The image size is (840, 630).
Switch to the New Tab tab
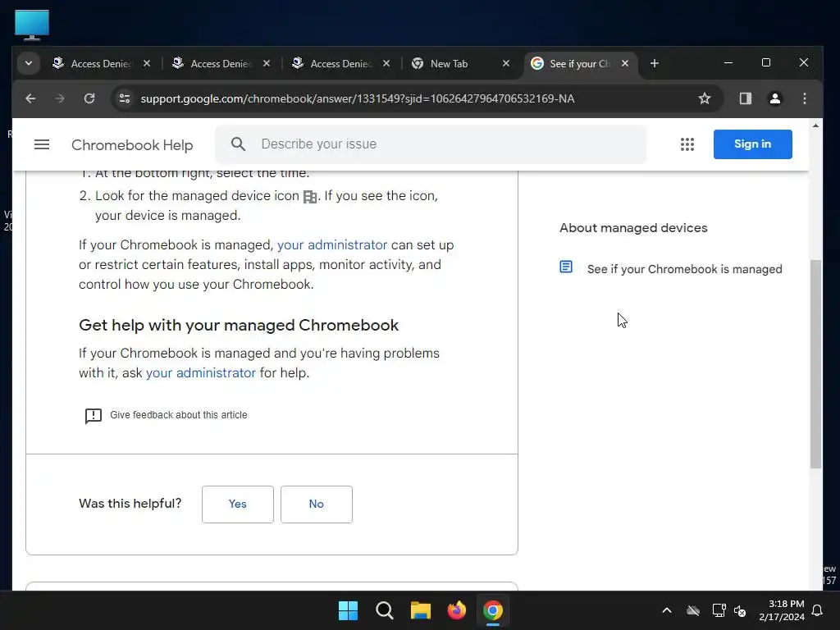(461, 63)
